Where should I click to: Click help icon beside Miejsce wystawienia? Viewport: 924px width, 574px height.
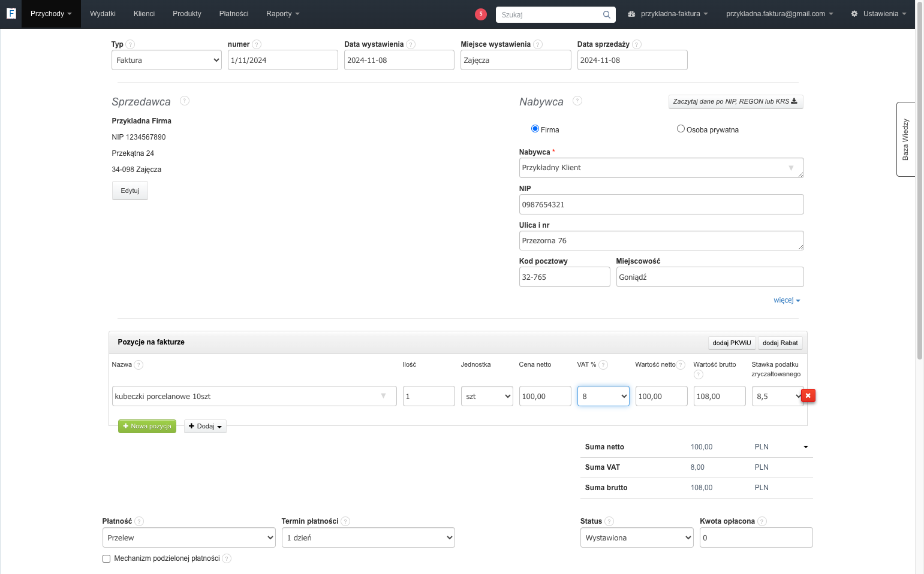coord(538,44)
